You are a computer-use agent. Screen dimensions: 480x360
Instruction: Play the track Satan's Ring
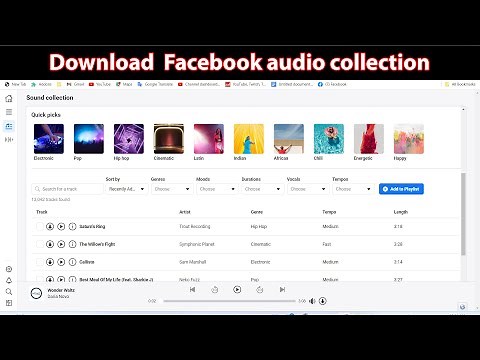pos(61,226)
